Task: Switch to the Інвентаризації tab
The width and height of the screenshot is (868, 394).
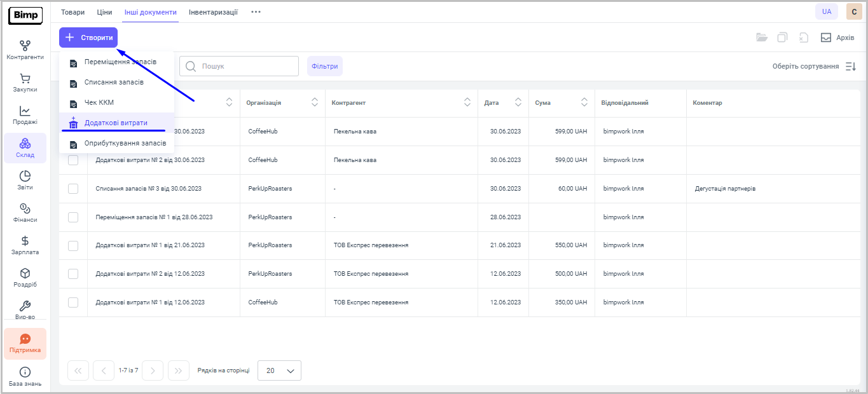Action: coord(213,12)
